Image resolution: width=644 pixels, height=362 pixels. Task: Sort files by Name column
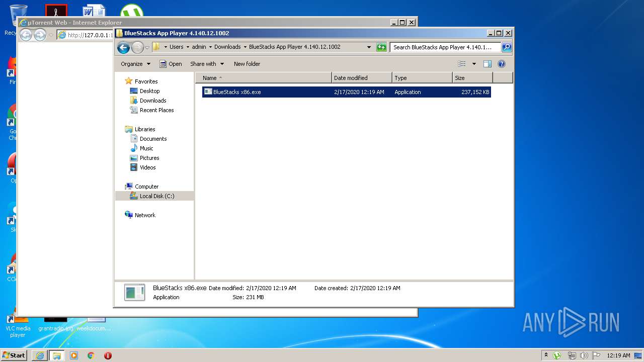coord(264,78)
